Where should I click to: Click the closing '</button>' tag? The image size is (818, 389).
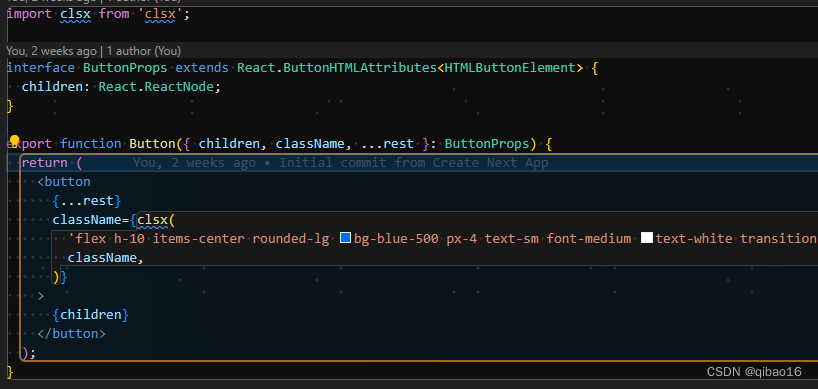[x=71, y=334]
